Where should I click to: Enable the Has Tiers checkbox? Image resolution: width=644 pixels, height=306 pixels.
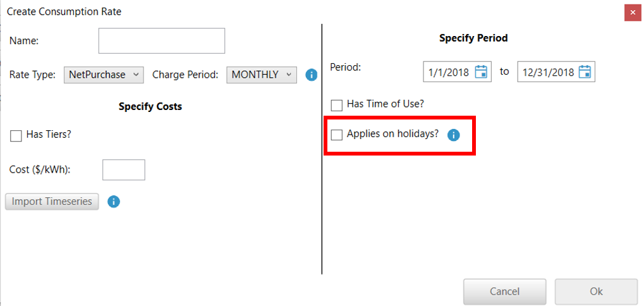[16, 135]
